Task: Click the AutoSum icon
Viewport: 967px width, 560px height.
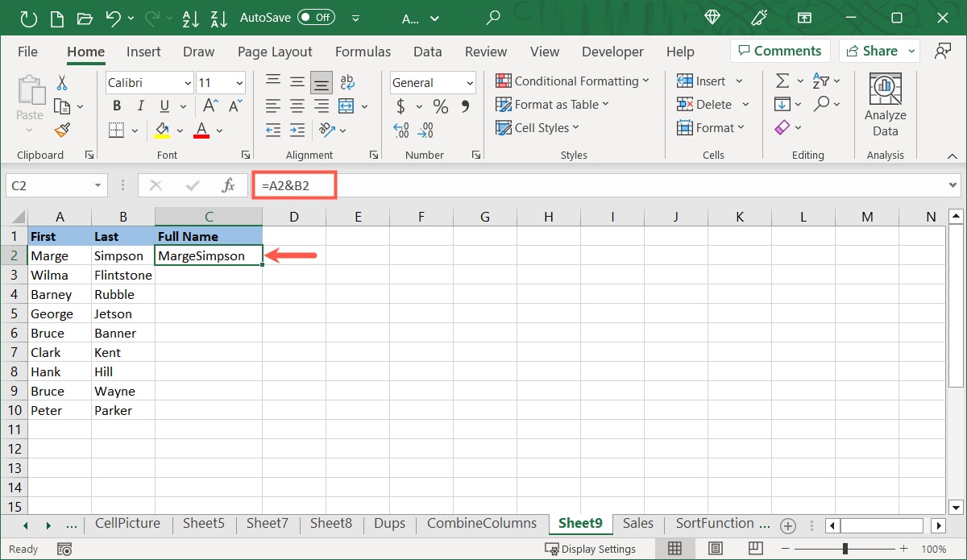Action: (781, 80)
